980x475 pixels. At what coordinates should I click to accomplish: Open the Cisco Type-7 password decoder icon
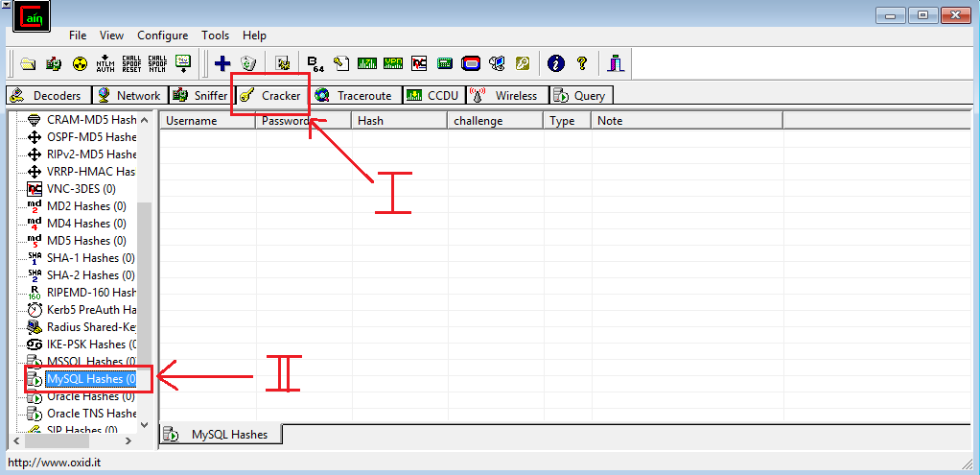coord(367,63)
